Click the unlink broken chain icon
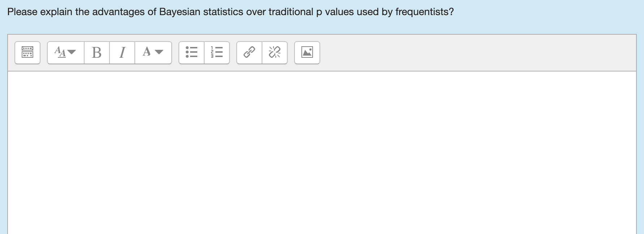 pos(275,52)
